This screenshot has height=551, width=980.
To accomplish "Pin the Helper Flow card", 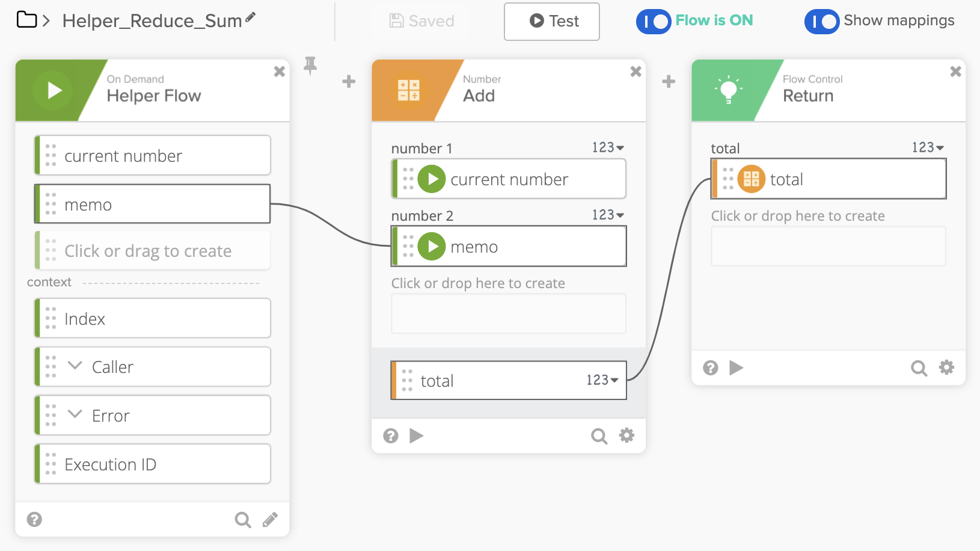I will [x=310, y=65].
